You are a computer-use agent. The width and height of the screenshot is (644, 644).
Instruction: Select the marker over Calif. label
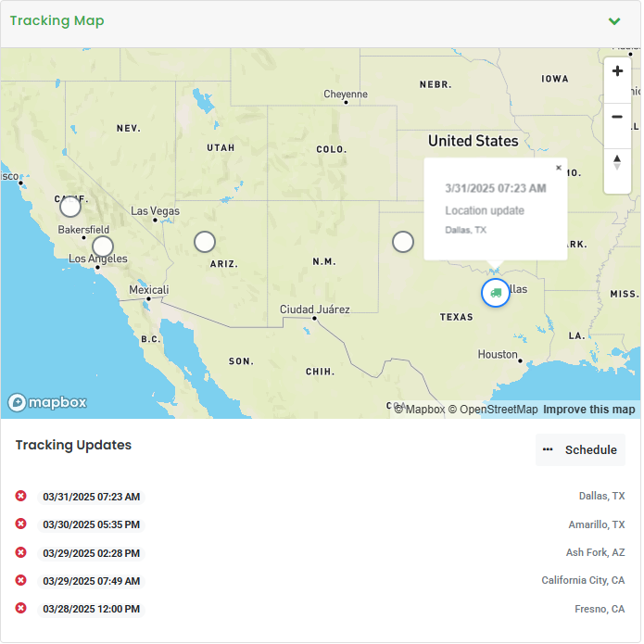(x=70, y=207)
